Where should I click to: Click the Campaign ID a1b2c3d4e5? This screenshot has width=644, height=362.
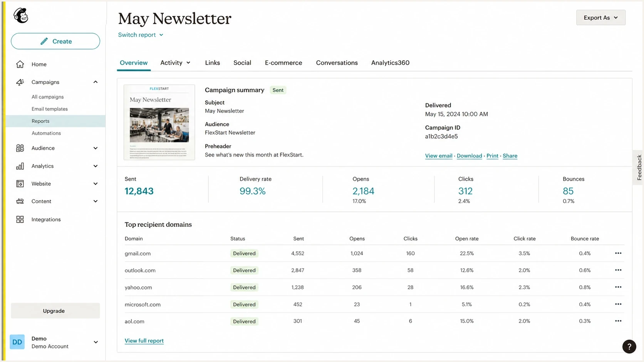click(441, 137)
